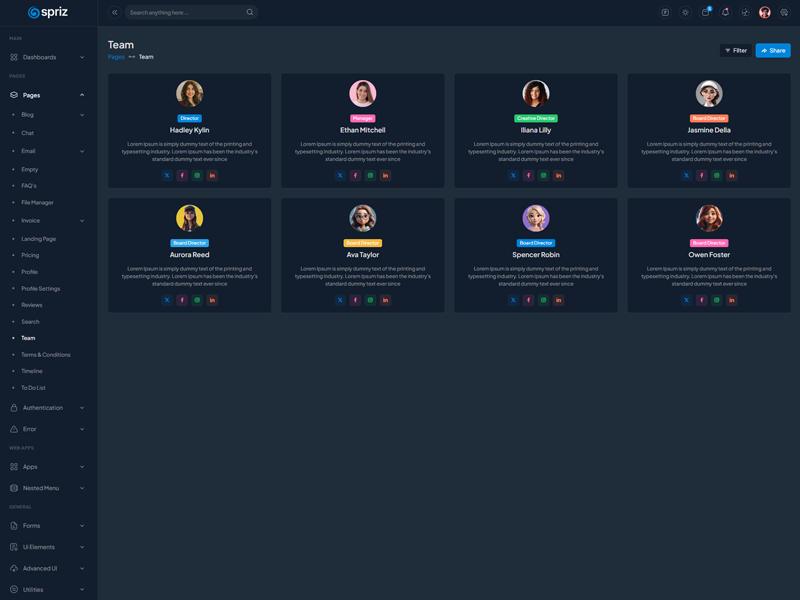Open user profile avatar in header
800x600 pixels.
(765, 12)
